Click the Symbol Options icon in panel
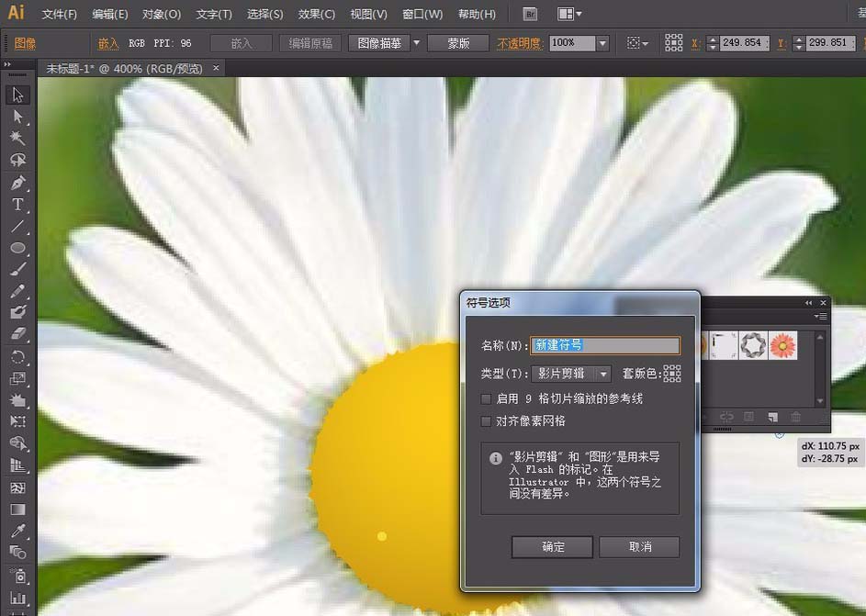The width and height of the screenshot is (866, 616). point(749,418)
